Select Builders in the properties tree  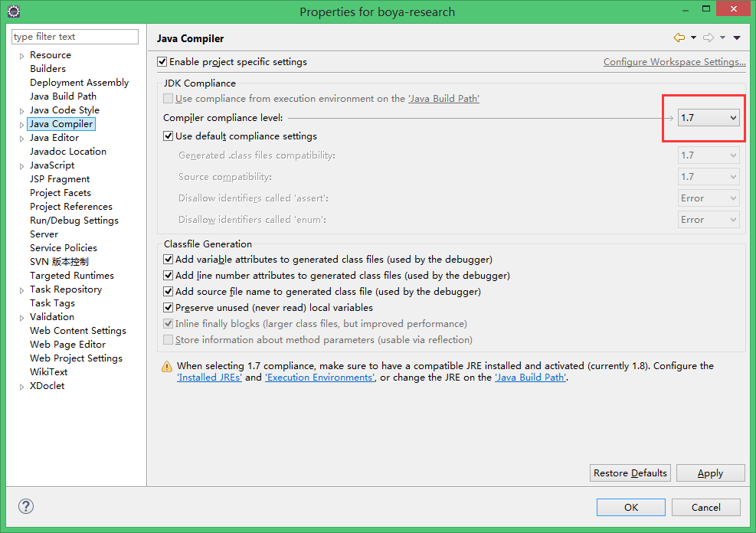coord(47,68)
